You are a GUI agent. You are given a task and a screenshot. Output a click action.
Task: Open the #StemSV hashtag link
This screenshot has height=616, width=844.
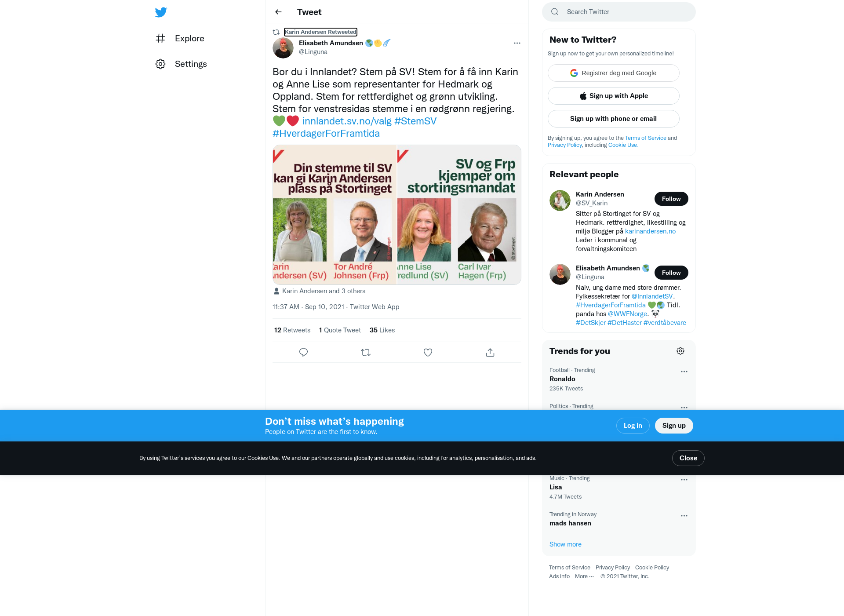[x=415, y=121]
